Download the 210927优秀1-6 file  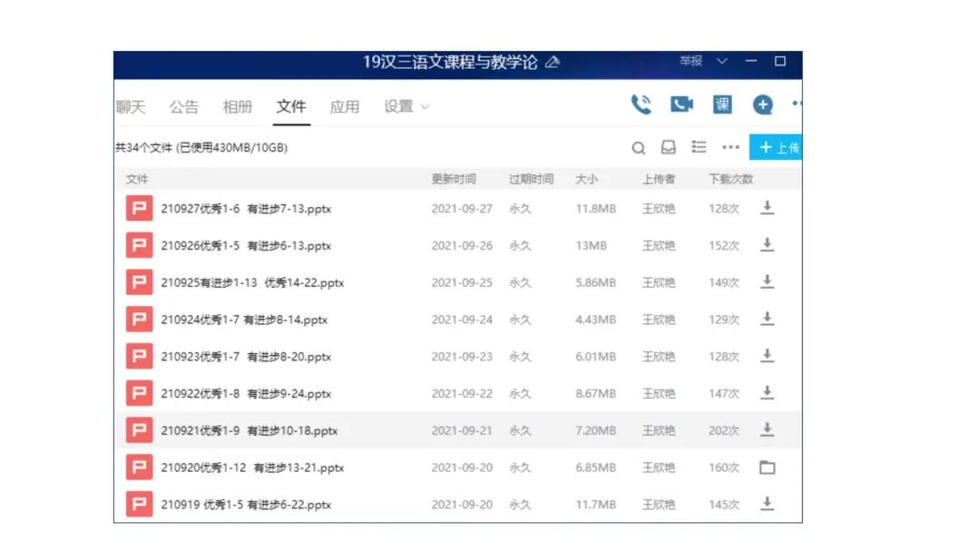point(768,208)
